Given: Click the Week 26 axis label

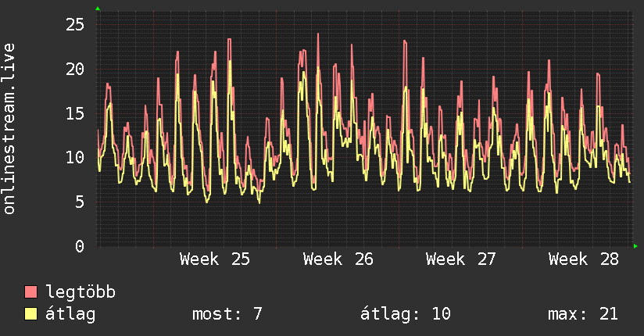Looking at the screenshot, I should pyautogui.click(x=338, y=259).
